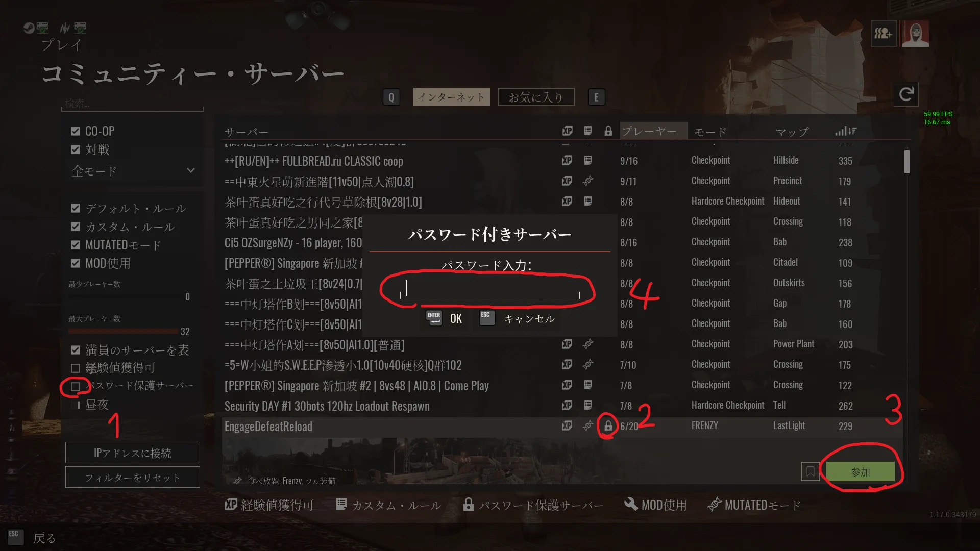Sort servers by マップ column header
The height and width of the screenshot is (551, 980).
(792, 132)
